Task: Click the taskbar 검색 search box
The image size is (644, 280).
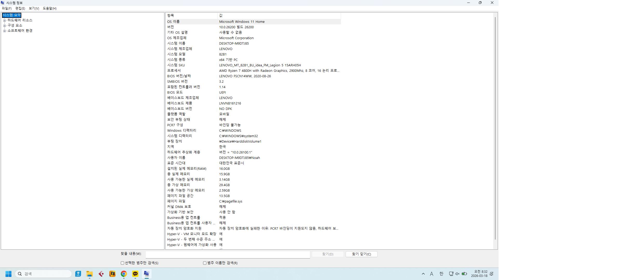Action: coord(43,274)
